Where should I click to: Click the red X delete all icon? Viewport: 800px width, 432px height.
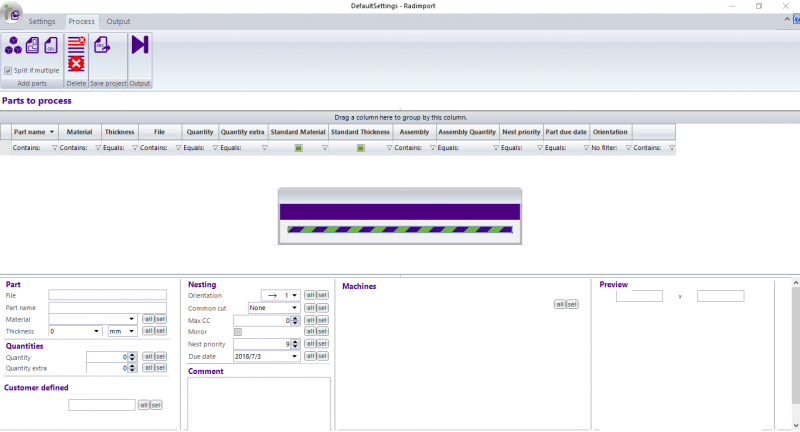point(76,65)
